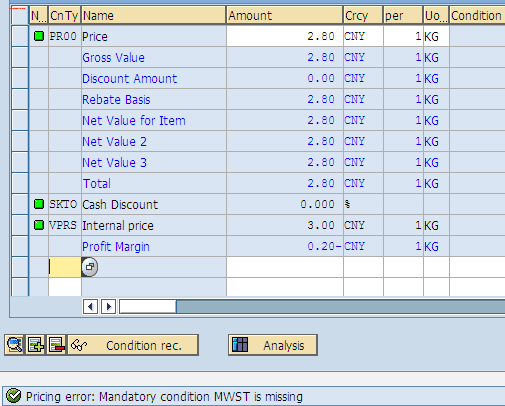Click the Amount column header
505x406 pixels.
(x=284, y=15)
